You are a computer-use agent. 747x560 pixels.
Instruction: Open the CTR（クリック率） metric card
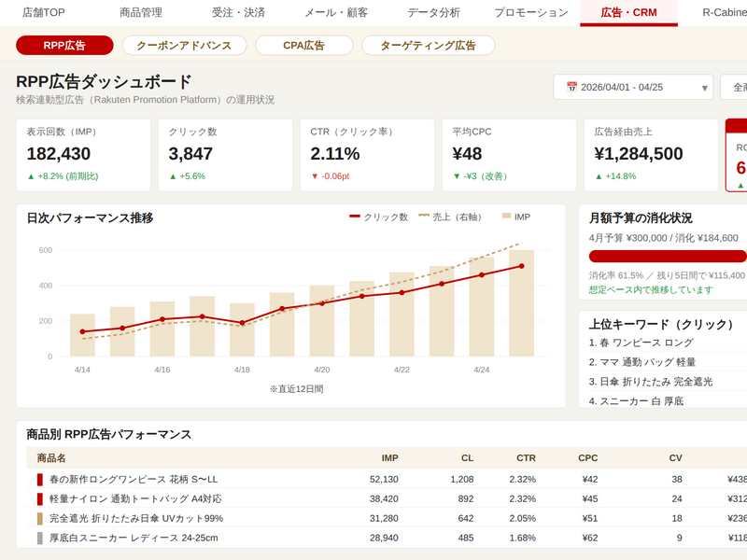(x=367, y=155)
